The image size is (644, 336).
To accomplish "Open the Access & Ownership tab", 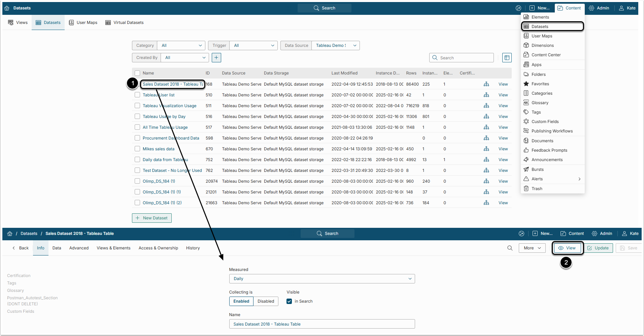I will (158, 248).
